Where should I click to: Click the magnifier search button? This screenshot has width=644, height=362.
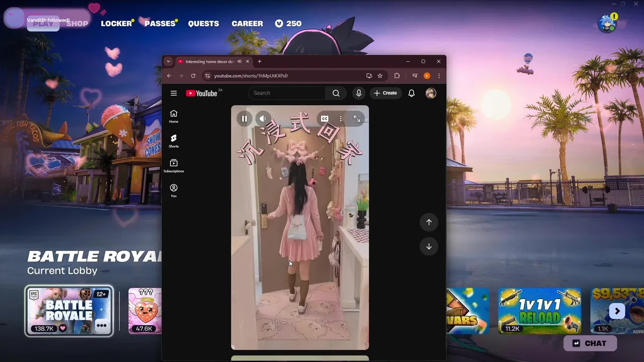click(x=336, y=93)
